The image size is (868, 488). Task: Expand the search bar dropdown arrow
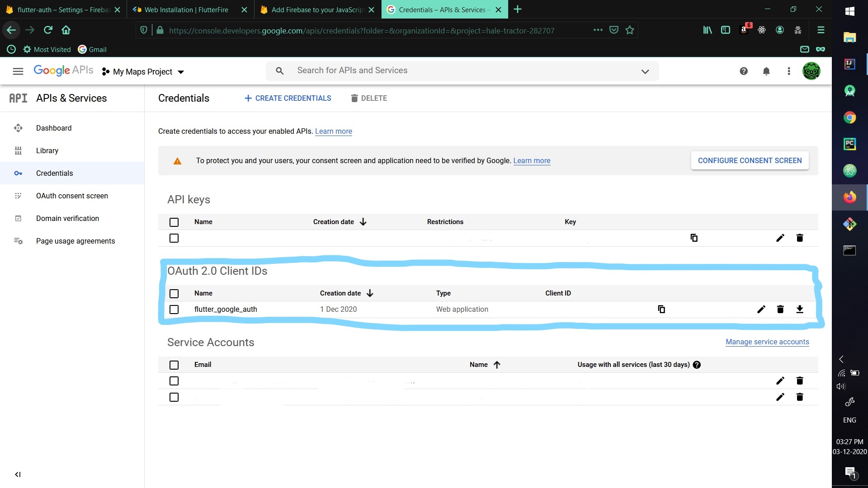[x=645, y=71]
